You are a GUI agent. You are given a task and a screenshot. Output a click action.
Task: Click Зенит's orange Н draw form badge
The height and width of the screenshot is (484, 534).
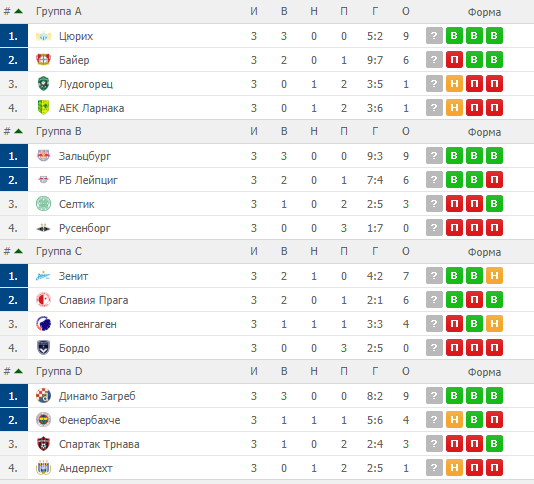[494, 276]
